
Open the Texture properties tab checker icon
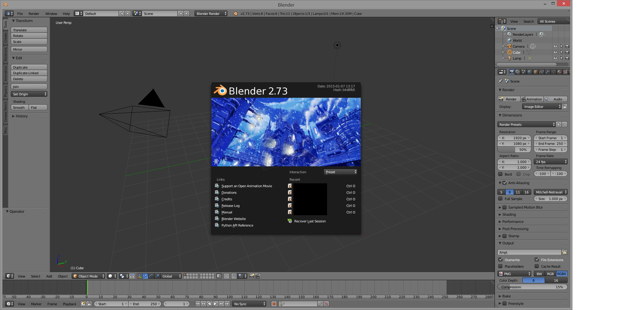point(565,72)
